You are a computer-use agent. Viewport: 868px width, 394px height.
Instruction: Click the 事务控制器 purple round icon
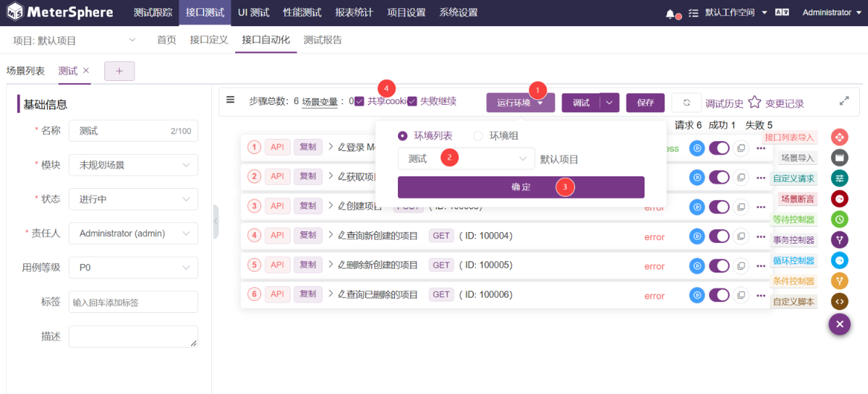[839, 240]
